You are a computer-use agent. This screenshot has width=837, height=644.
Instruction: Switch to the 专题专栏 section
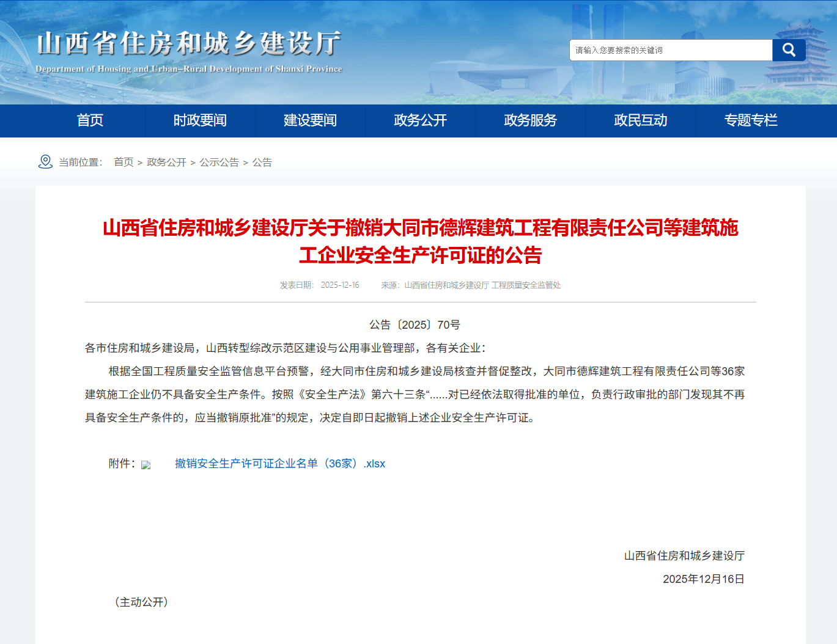tap(750, 120)
